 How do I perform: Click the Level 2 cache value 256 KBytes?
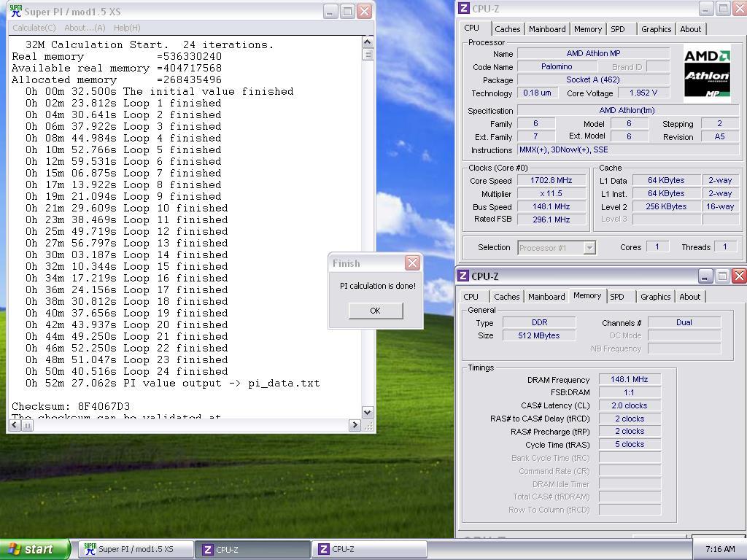click(666, 206)
